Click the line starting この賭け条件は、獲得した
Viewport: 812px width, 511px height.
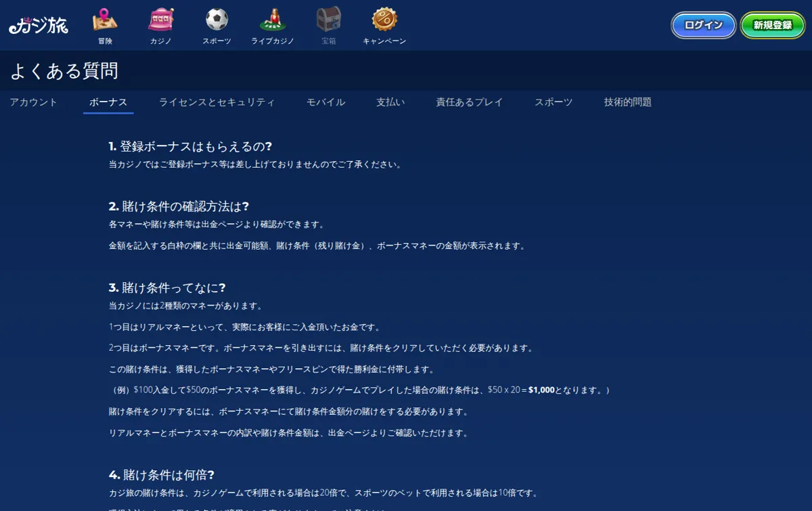click(271, 369)
